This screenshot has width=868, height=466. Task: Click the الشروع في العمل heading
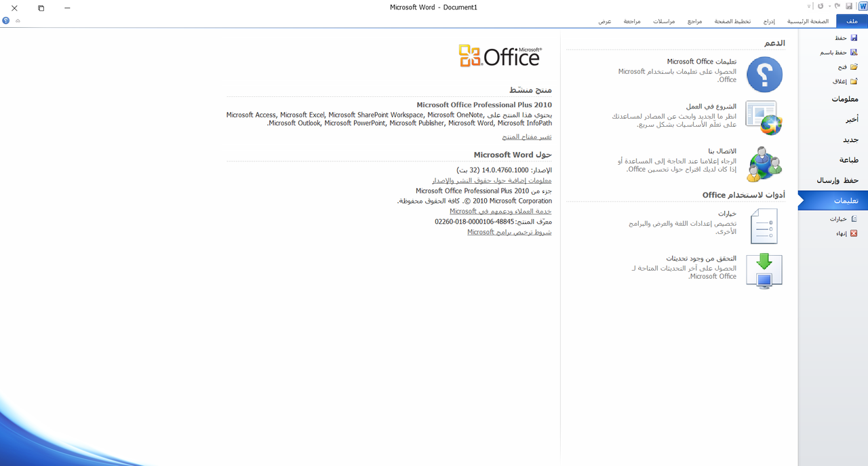pos(711,106)
